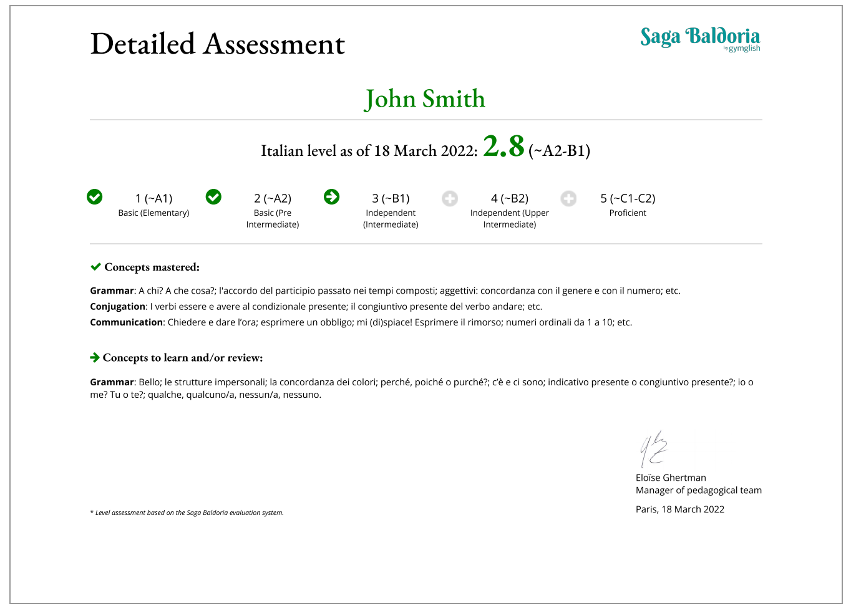Select the 5 (~C1-C2) Proficient level label
The height and width of the screenshot is (616, 851).
pyautogui.click(x=628, y=205)
